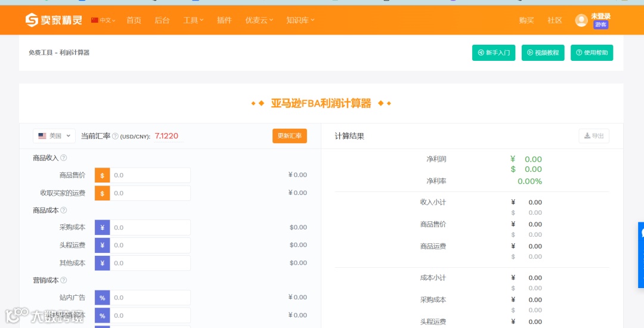The height and width of the screenshot is (328, 644).
Task: Expand the 优麦云 menu
Action: coord(259,20)
